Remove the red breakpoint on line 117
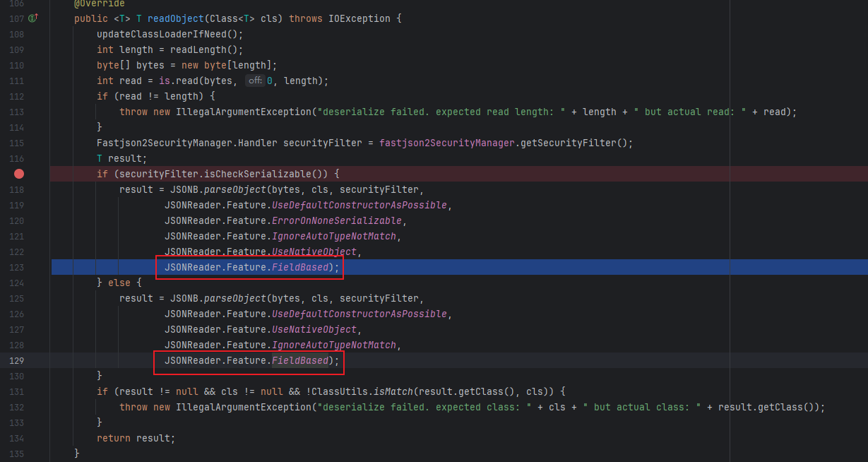 (19, 174)
